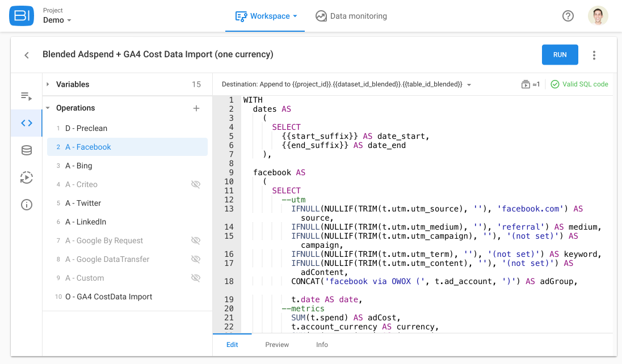Click the Valid SQL code checkmark icon
The height and width of the screenshot is (364, 622).
click(555, 84)
